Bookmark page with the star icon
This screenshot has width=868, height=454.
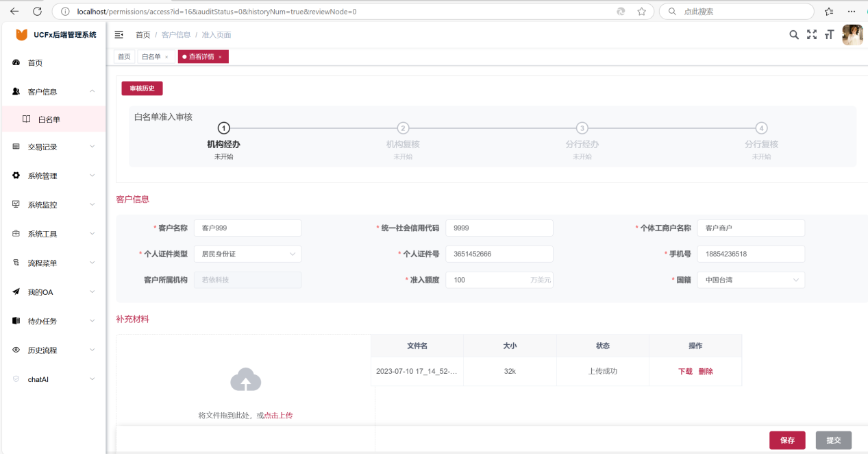[641, 12]
